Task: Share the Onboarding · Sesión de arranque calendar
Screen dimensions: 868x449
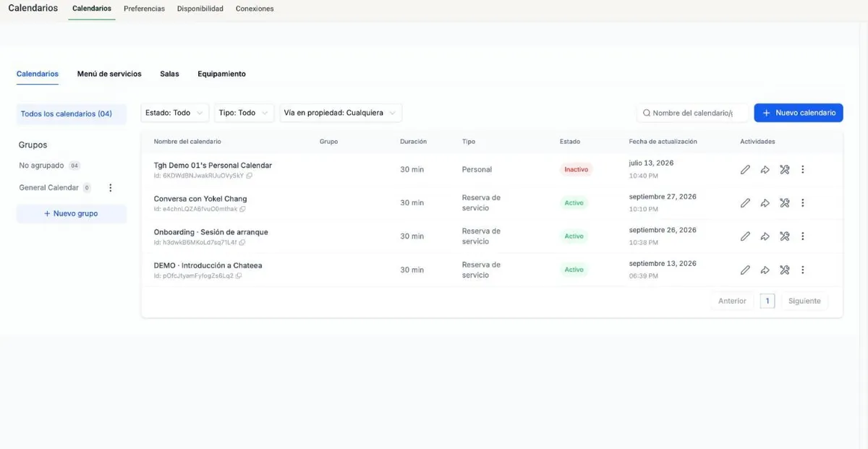Action: coord(765,236)
